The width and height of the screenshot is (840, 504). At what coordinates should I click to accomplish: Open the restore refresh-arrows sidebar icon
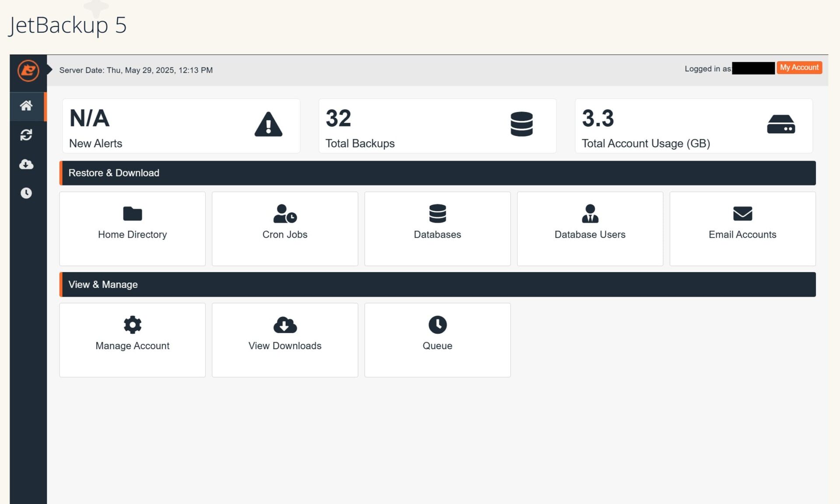click(26, 135)
